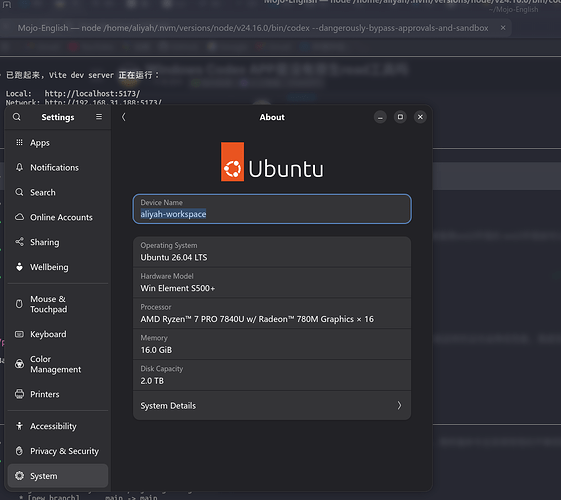Expand System Details via right chevron

click(399, 405)
